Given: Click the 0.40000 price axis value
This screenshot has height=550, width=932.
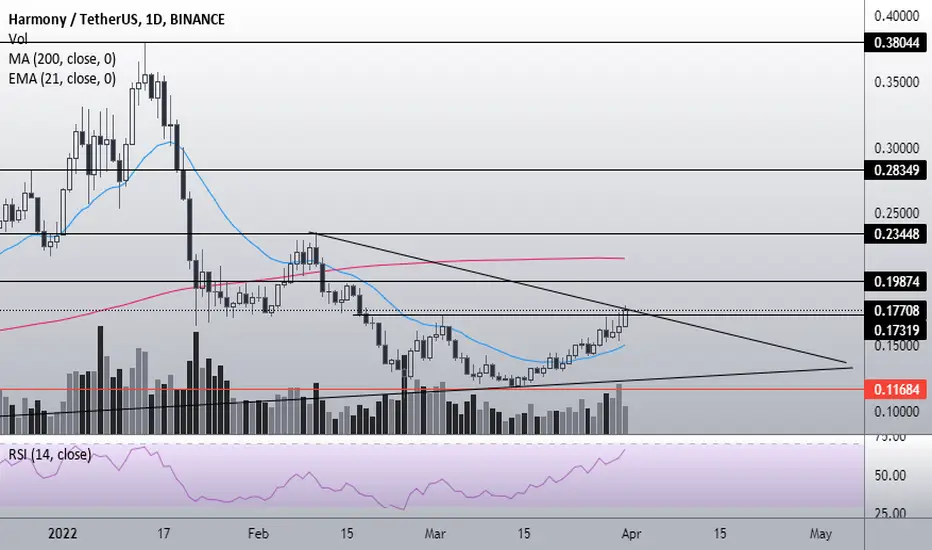Looking at the screenshot, I should 896,16.
